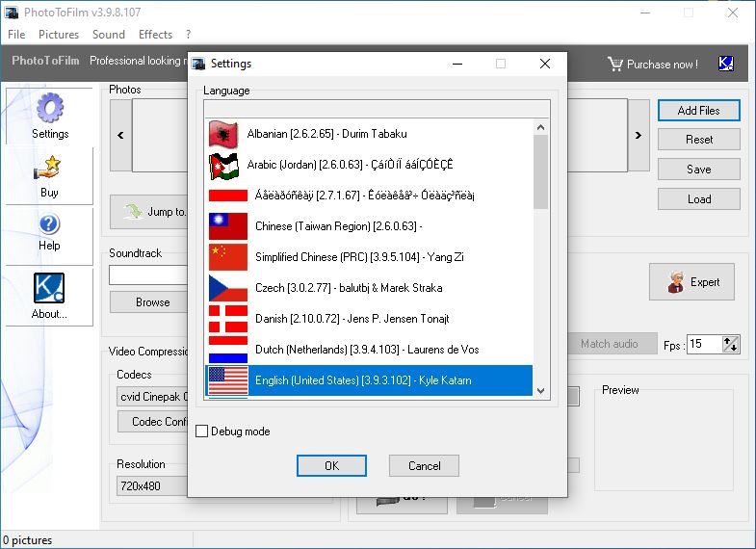Image resolution: width=756 pixels, height=549 pixels.
Task: Select Danish [2.10.0.72] - Jens P. Jensen
Action: click(369, 319)
